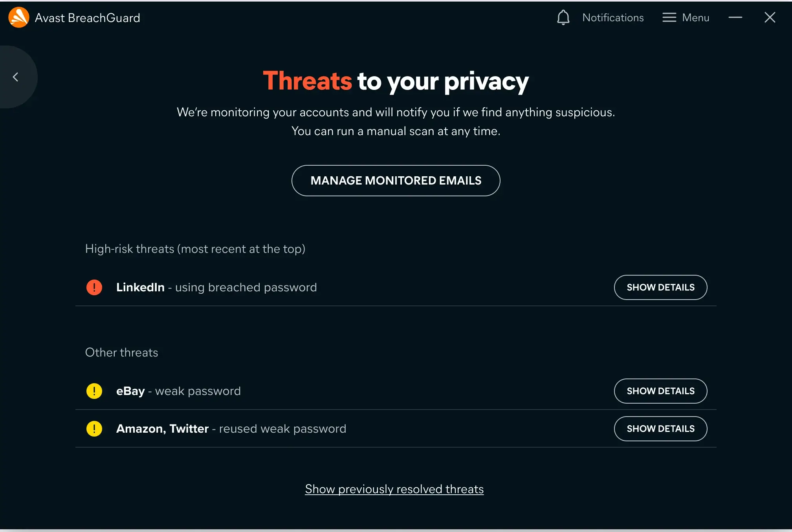Collapse the panel using the left chevron
This screenshot has width=792, height=532.
16,77
